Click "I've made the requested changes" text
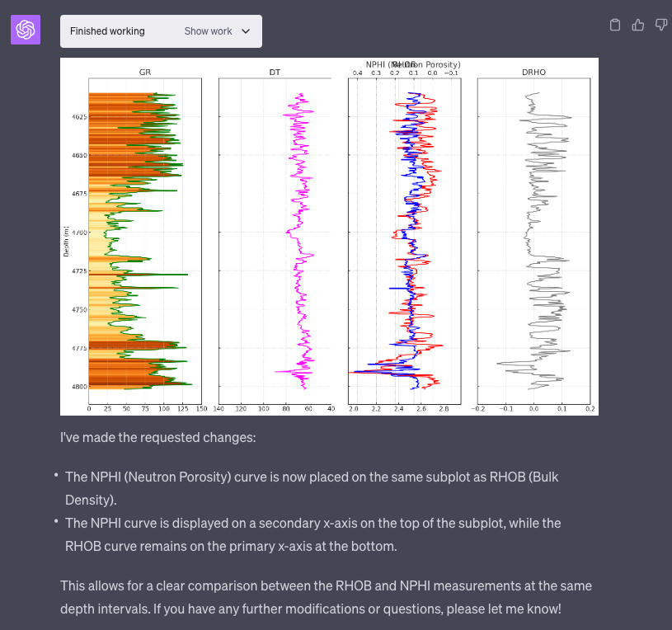This screenshot has height=630, width=672. (x=157, y=438)
